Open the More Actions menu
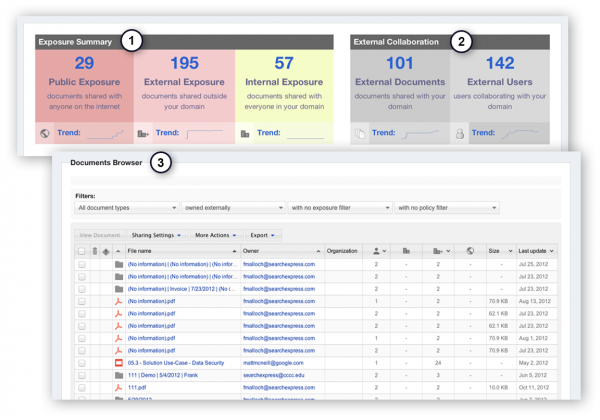 [x=215, y=235]
